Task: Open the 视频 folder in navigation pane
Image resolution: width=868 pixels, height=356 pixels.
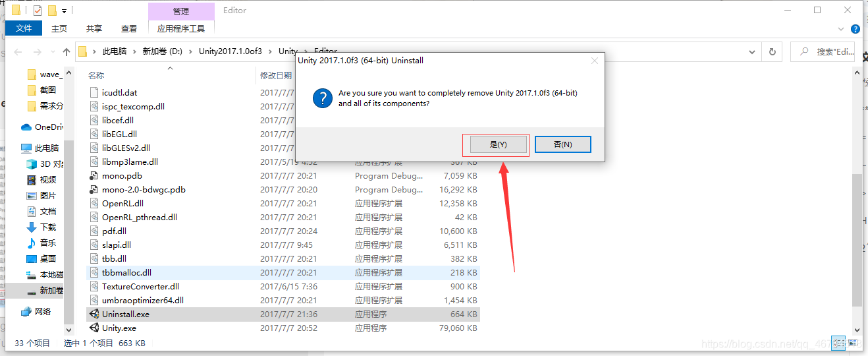Action: tap(41, 180)
